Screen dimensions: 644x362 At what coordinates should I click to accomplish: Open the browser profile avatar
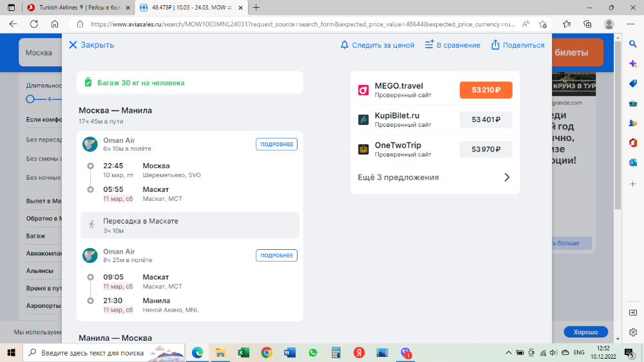[609, 24]
